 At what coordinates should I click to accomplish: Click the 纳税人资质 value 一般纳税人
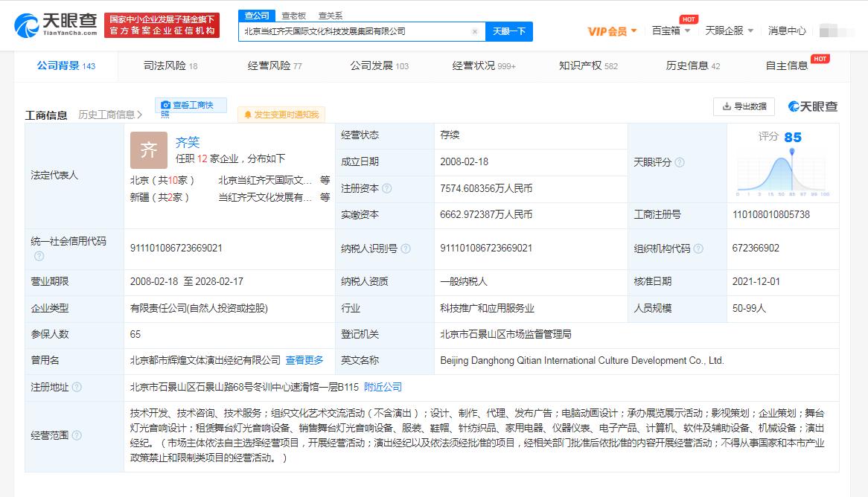point(463,282)
